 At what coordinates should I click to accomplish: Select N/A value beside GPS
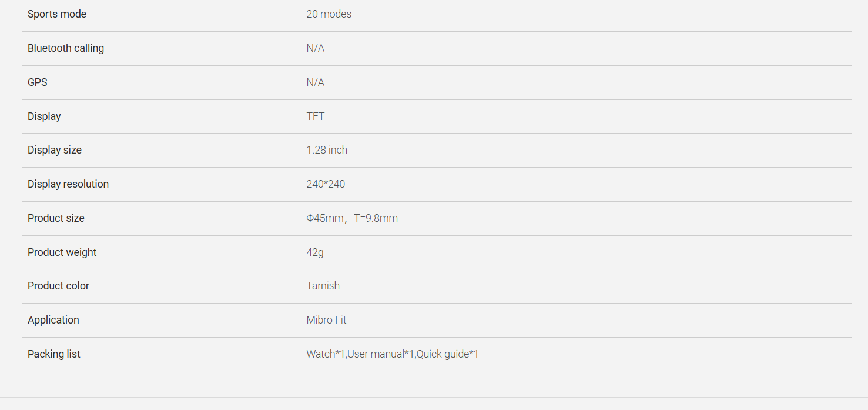point(316,82)
